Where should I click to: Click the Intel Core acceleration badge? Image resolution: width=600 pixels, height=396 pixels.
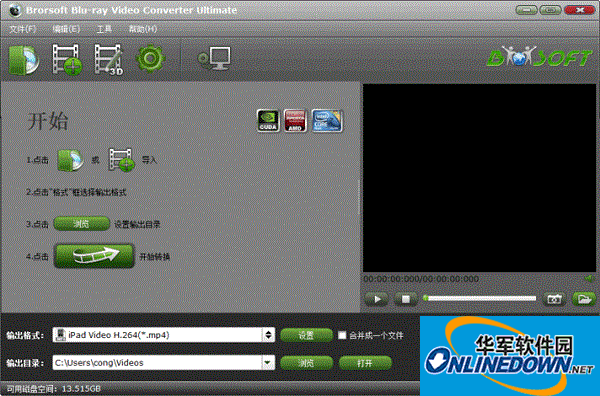tap(327, 121)
